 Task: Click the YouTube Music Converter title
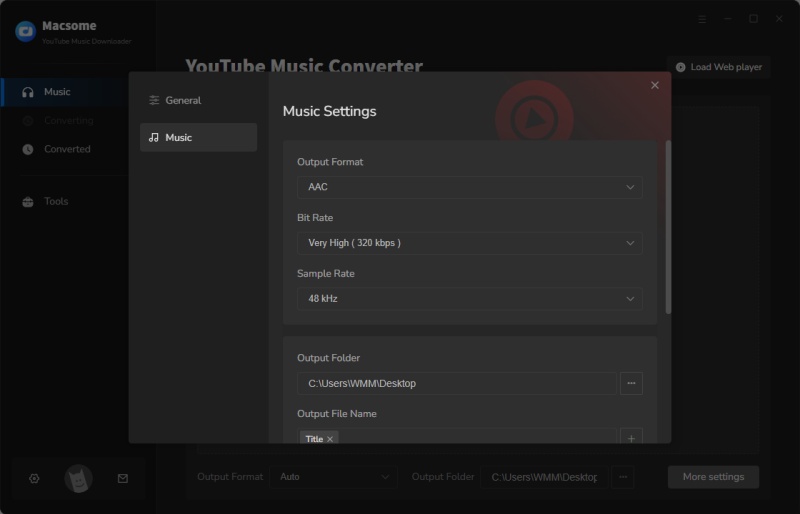tap(304, 65)
